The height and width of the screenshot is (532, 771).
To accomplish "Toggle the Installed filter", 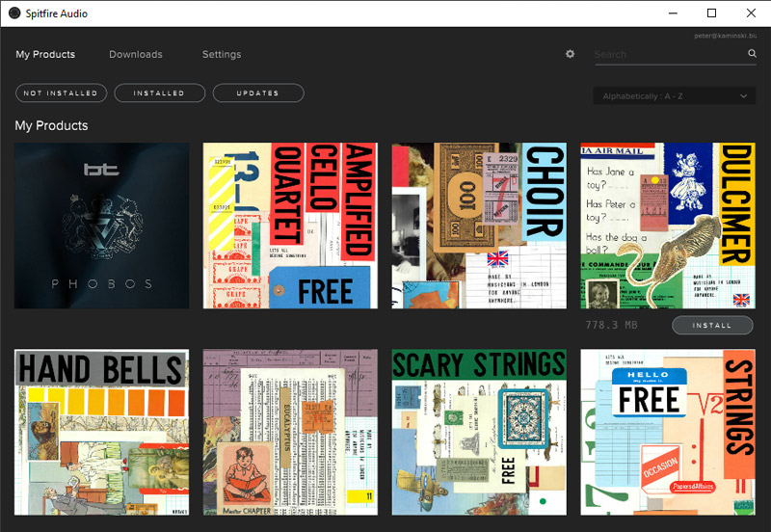I will coord(159,93).
